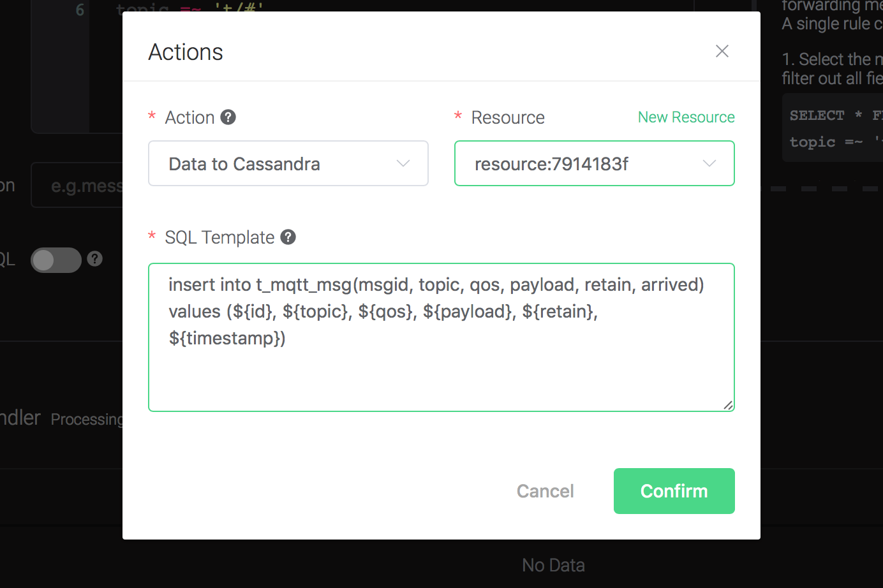Cancel the Actions dialog
The width and height of the screenshot is (883, 588).
click(545, 491)
